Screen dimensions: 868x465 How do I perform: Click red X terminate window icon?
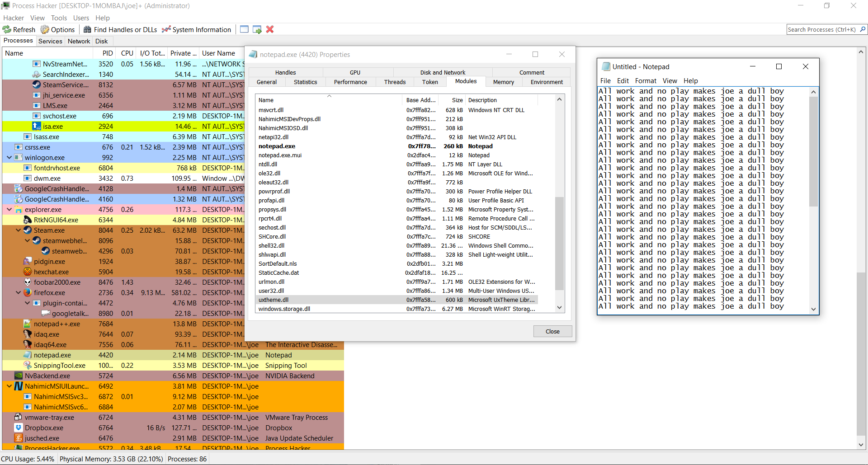[270, 29]
